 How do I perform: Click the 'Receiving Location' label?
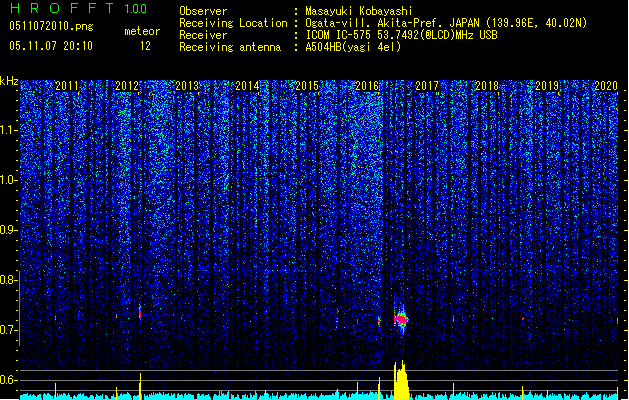coord(233,23)
